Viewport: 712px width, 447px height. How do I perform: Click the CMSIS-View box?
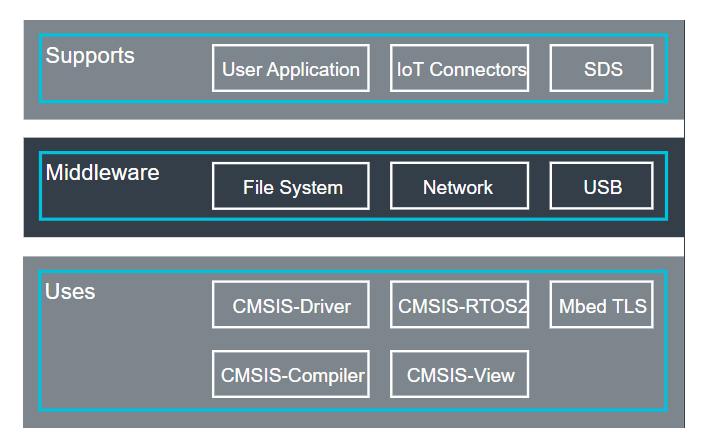[460, 375]
